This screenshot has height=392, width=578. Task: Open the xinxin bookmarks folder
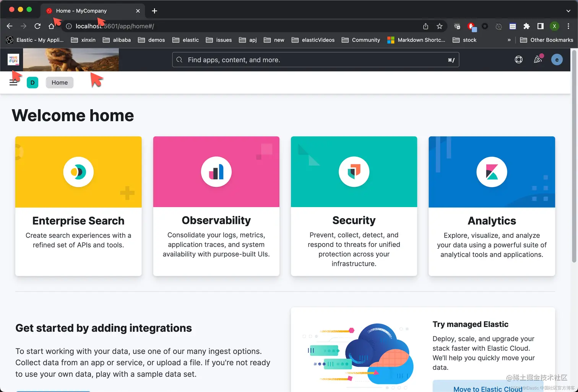[x=83, y=40]
